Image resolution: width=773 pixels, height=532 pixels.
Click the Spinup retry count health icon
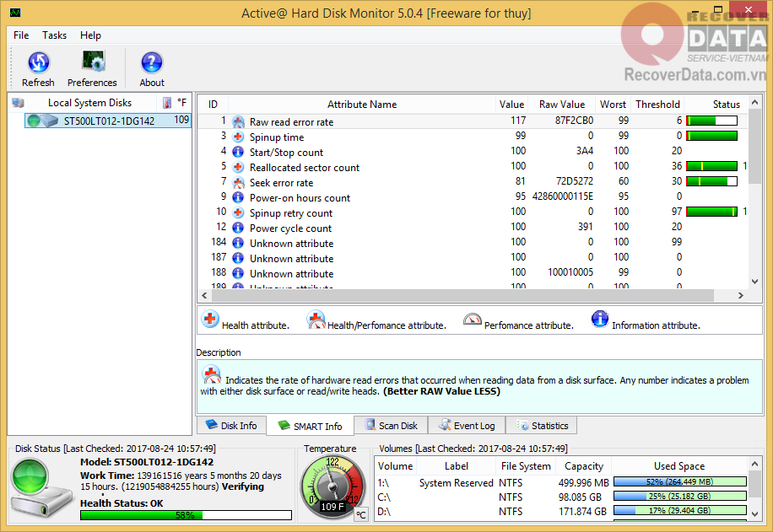(238, 212)
